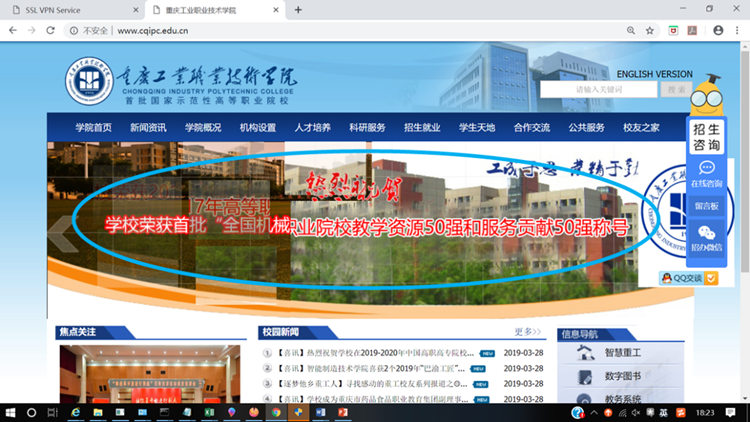
Task: Click the 招生咨询 panel header
Action: coord(706,137)
